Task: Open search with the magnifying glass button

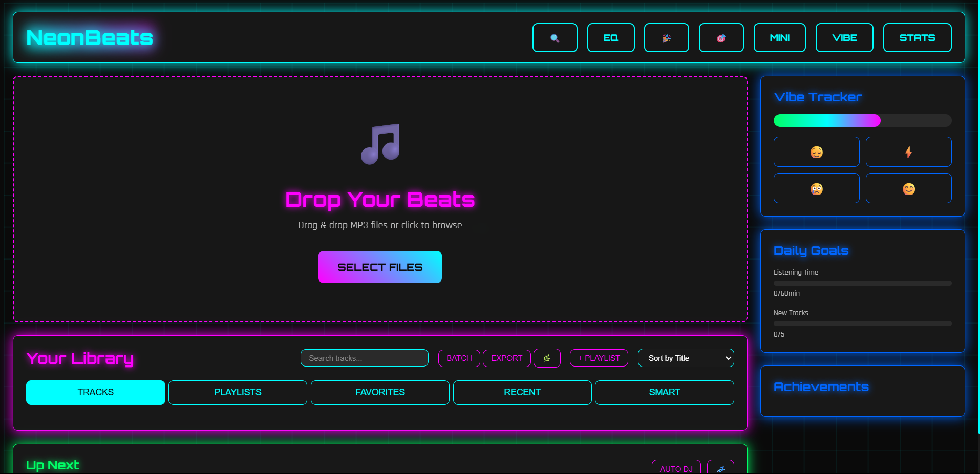Action: click(555, 38)
